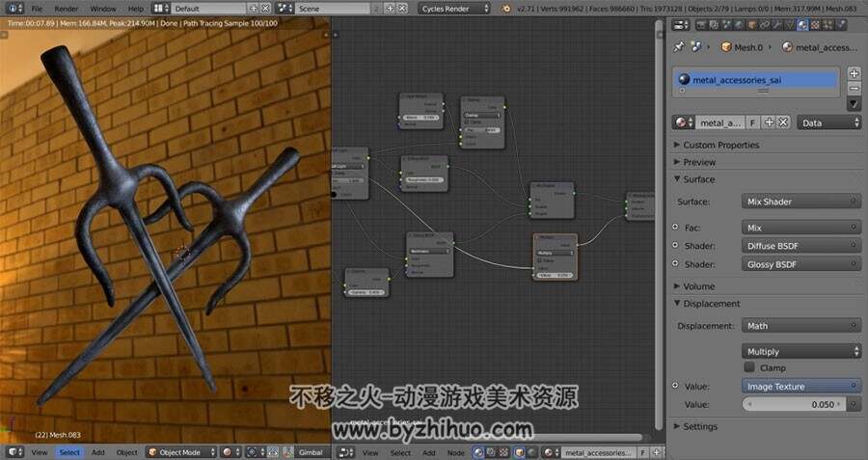Open Glossy BSDF shader selector
Image resolution: width=868 pixels, height=460 pixels.
(800, 264)
